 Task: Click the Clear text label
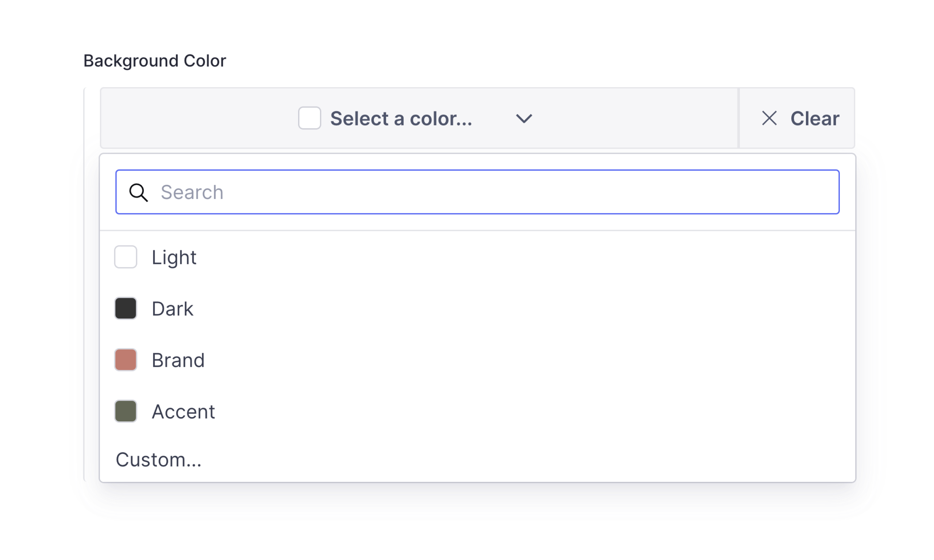tap(814, 118)
